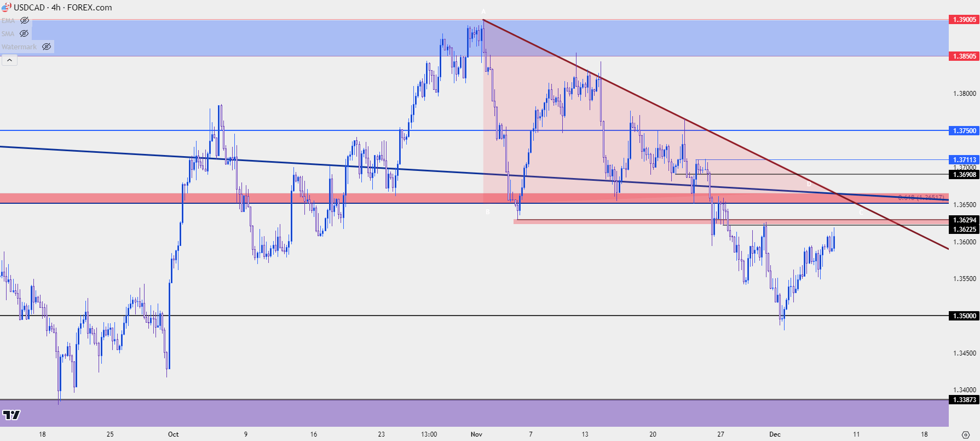Open the TradingView logo at bottom left

click(x=11, y=415)
